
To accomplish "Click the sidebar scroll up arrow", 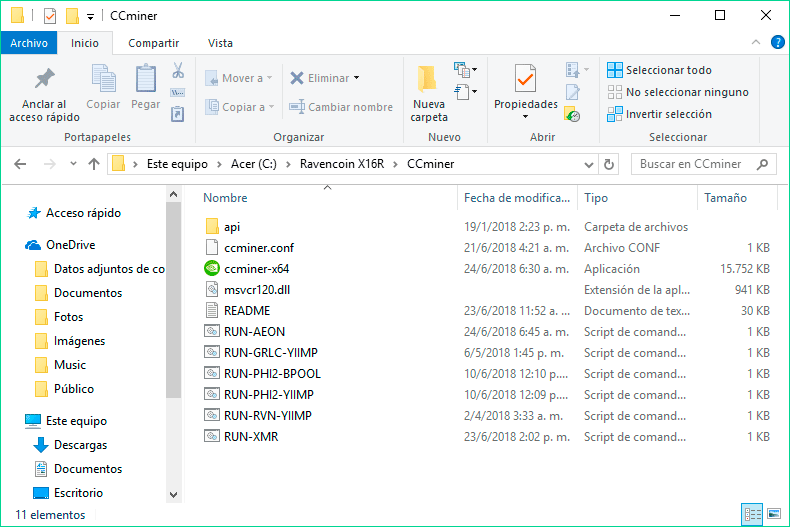I will point(173,194).
